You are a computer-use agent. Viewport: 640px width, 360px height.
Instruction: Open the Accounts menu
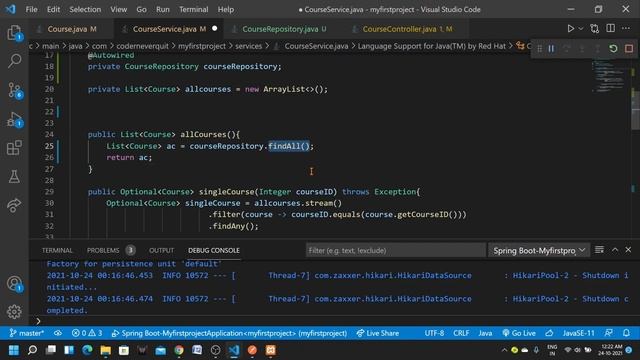point(14,284)
